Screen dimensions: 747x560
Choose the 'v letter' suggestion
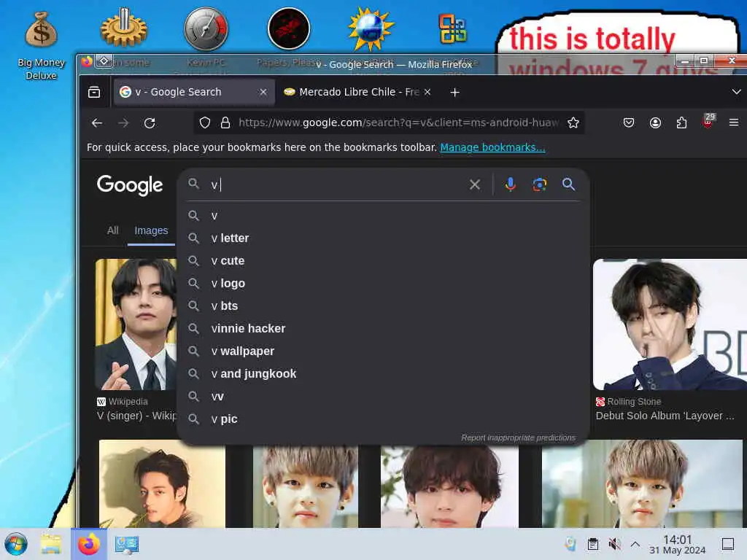point(384,238)
